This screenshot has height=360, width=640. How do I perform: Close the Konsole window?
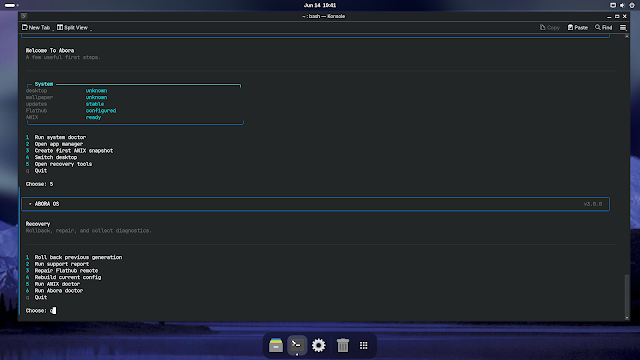pos(624,16)
